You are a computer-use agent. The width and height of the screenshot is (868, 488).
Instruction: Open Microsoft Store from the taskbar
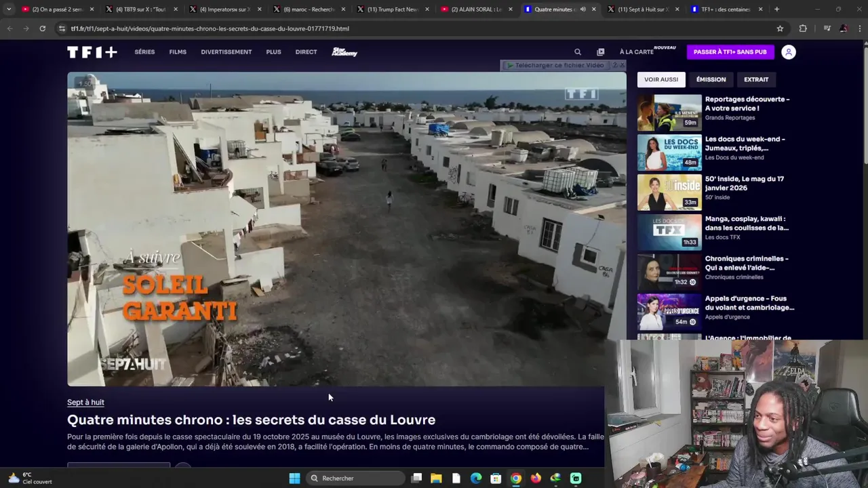point(496,479)
